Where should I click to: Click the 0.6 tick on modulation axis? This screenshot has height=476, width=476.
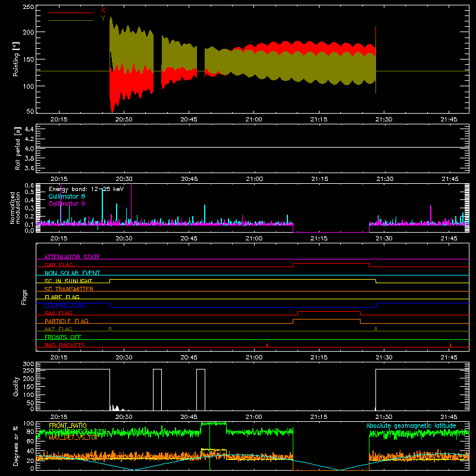tap(29, 186)
